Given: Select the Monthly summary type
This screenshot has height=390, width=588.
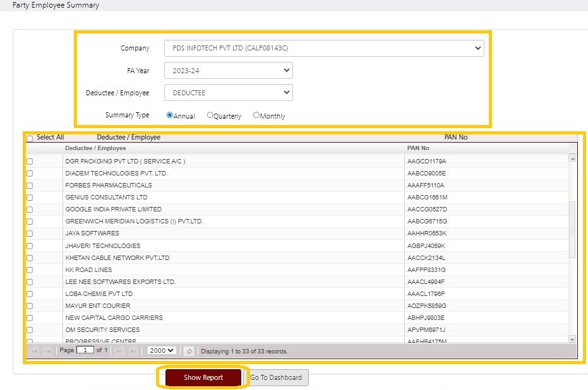Looking at the screenshot, I should [x=256, y=115].
